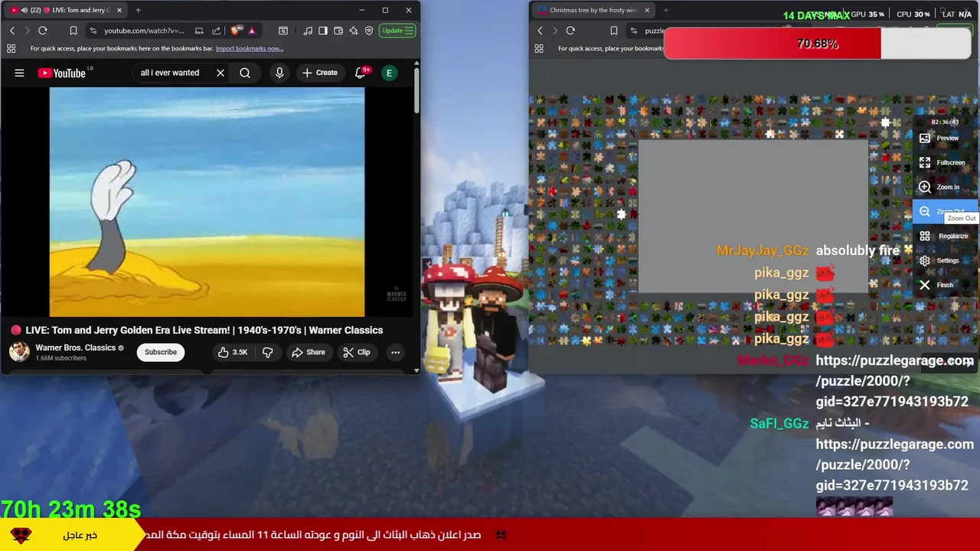Viewport: 980px width, 551px height.
Task: Like the Tom and Jerry live stream
Action: (233, 352)
